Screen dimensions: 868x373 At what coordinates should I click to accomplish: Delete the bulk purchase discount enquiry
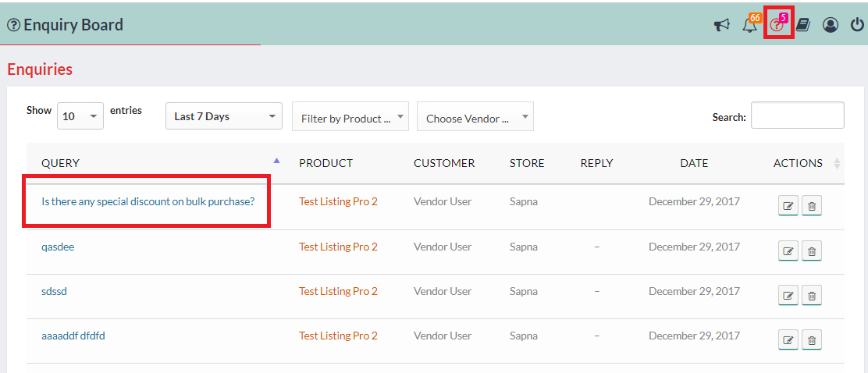pos(812,206)
